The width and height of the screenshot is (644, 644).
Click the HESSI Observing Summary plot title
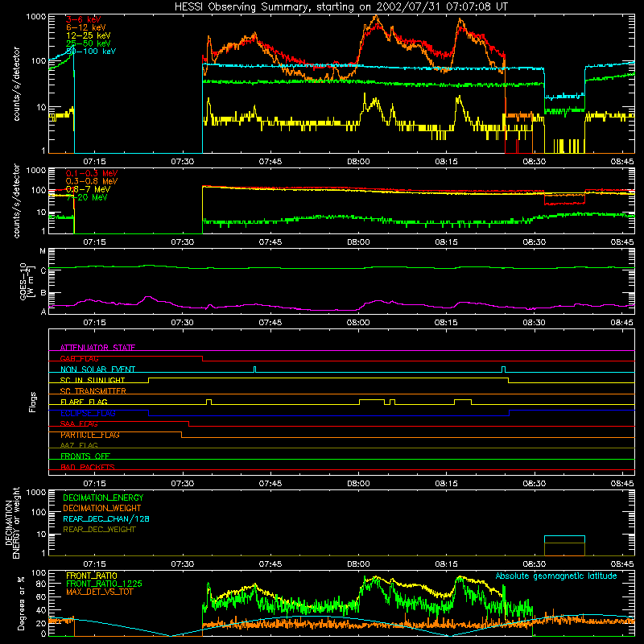[341, 6]
